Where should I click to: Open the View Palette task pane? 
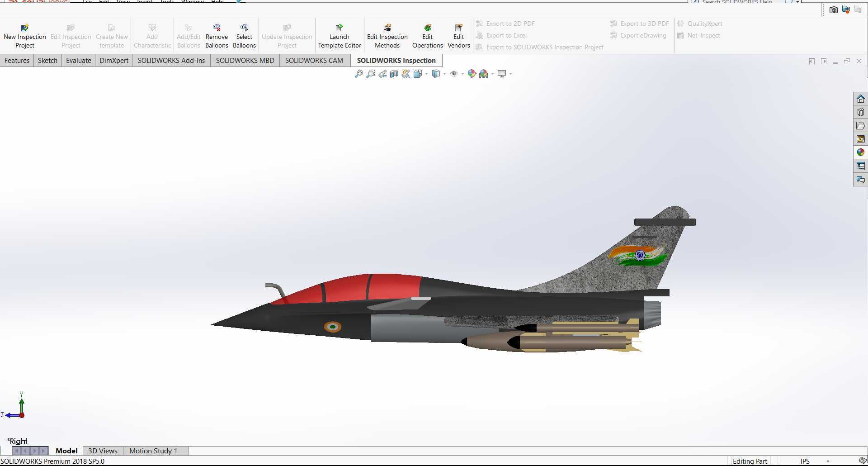[x=860, y=139]
